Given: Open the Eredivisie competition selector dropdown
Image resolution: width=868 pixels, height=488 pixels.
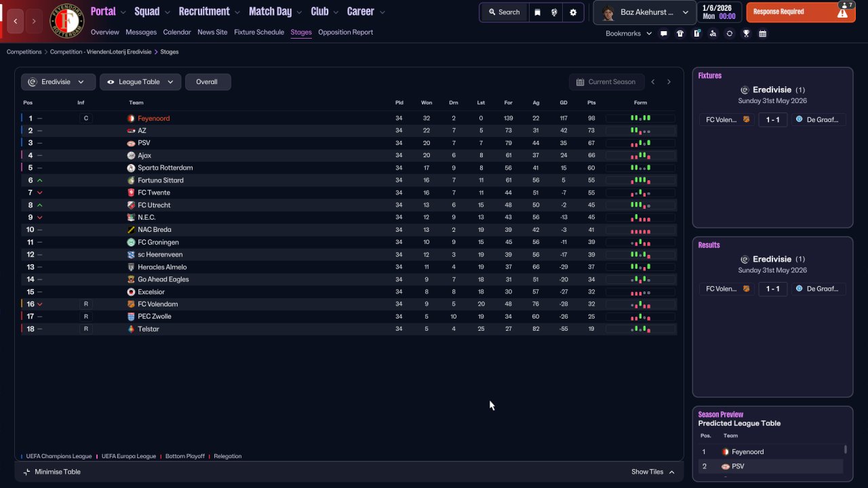Looking at the screenshot, I should (58, 82).
